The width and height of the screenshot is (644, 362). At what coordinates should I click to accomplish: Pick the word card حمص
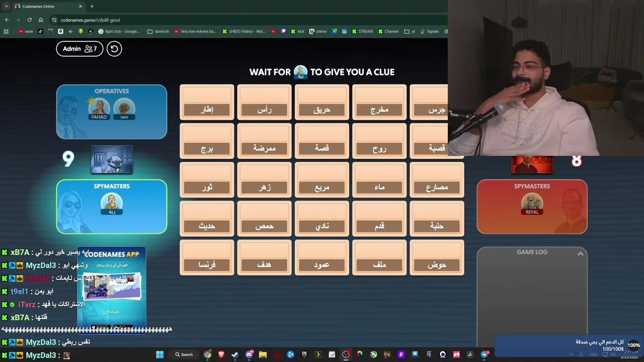[x=264, y=219]
